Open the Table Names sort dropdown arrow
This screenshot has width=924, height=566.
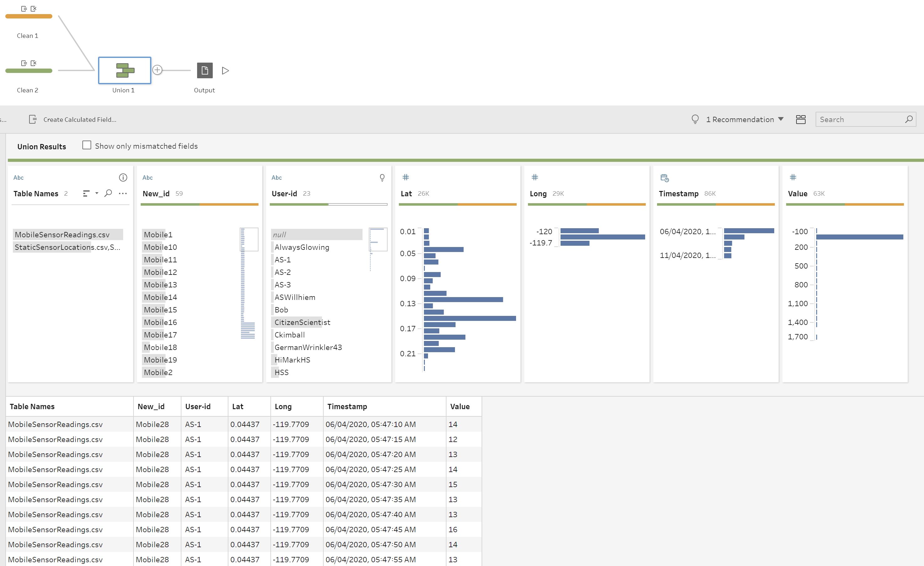click(x=97, y=193)
